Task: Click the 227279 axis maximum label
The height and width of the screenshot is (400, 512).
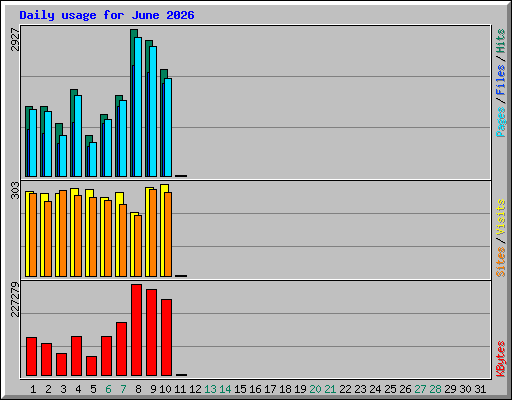Action: [15, 299]
